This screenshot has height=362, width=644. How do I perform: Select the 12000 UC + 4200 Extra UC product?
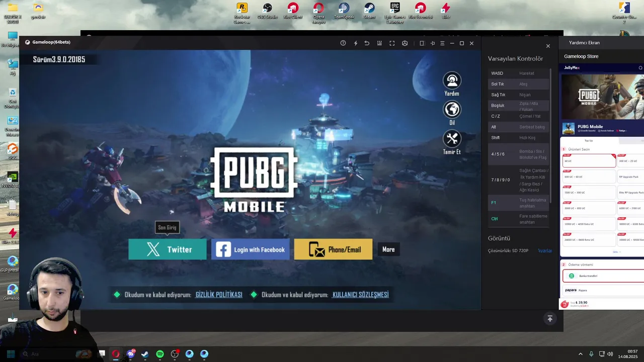(x=589, y=224)
